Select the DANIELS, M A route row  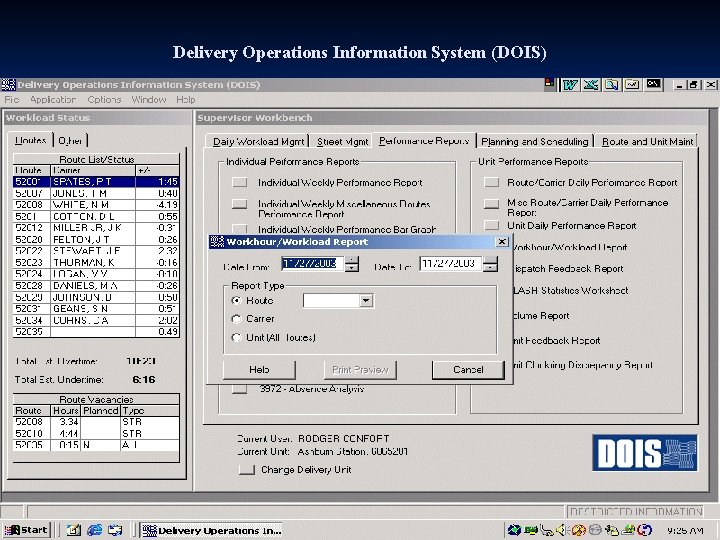tap(96, 286)
